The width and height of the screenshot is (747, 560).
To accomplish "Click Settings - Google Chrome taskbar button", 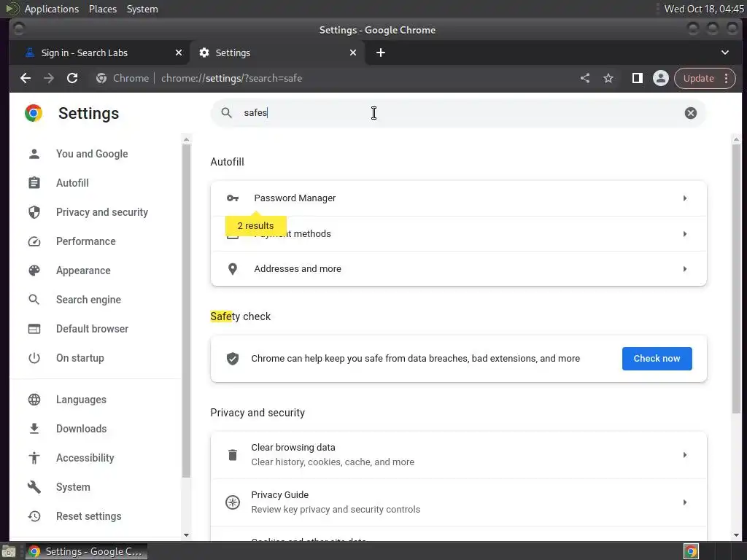I will coord(86,551).
